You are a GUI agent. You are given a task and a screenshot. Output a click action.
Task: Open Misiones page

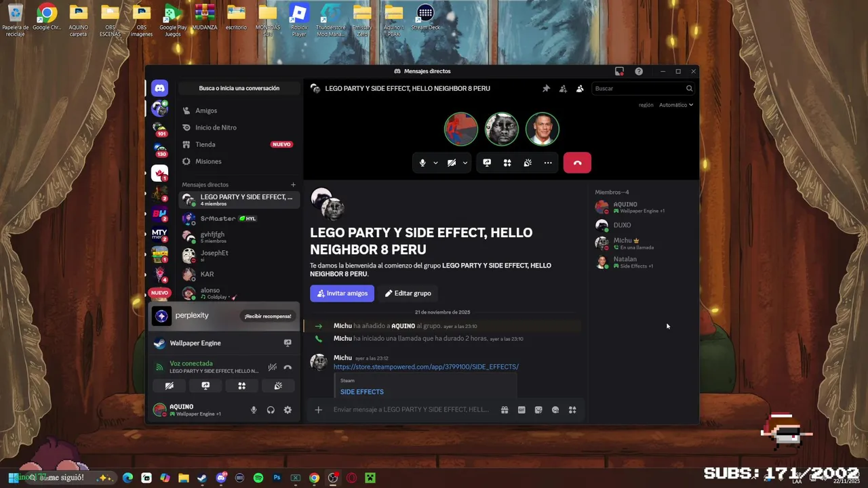pos(239,161)
